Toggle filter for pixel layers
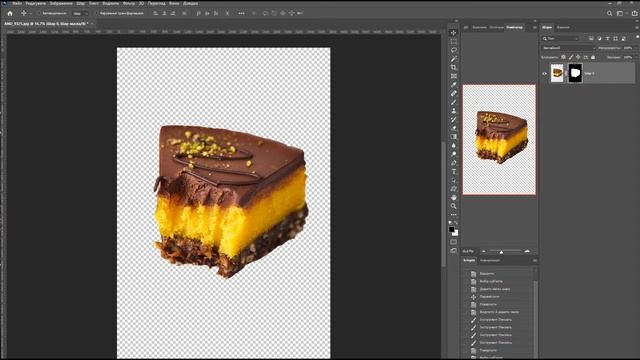 (591, 38)
